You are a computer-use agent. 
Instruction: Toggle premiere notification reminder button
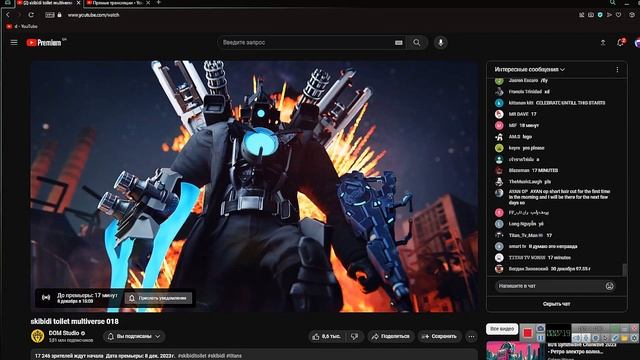click(x=158, y=298)
